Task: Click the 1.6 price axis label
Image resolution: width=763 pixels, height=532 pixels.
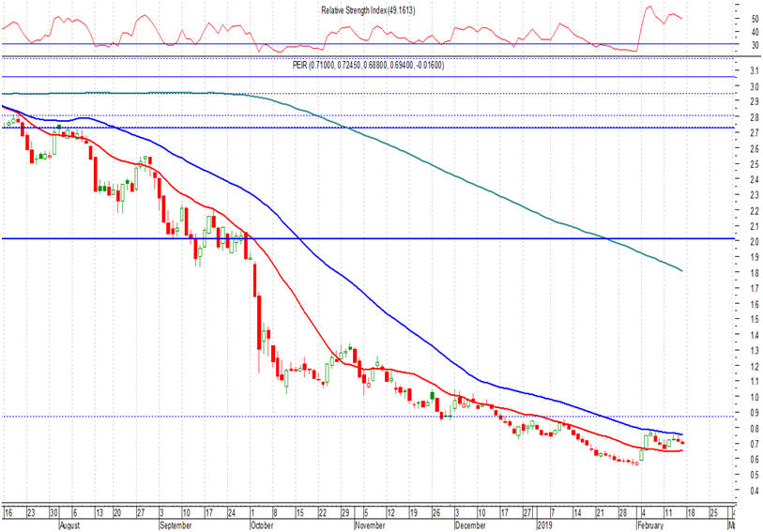Action: point(755,304)
